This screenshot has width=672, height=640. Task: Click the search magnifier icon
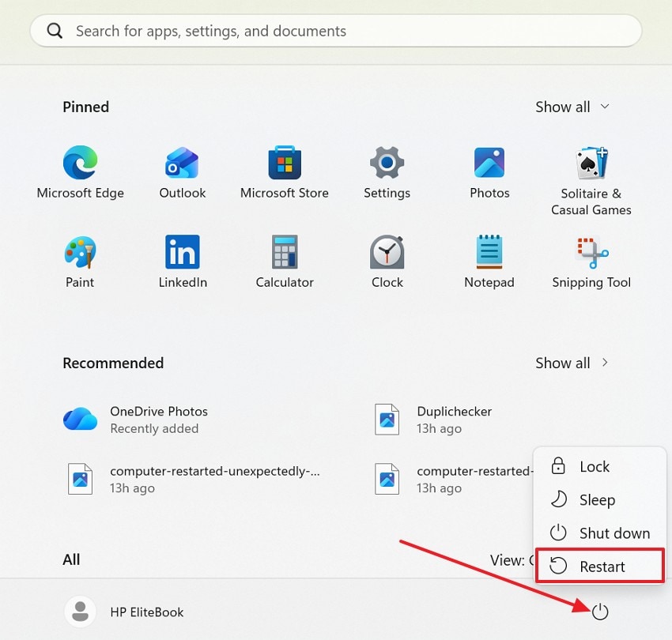(x=55, y=31)
